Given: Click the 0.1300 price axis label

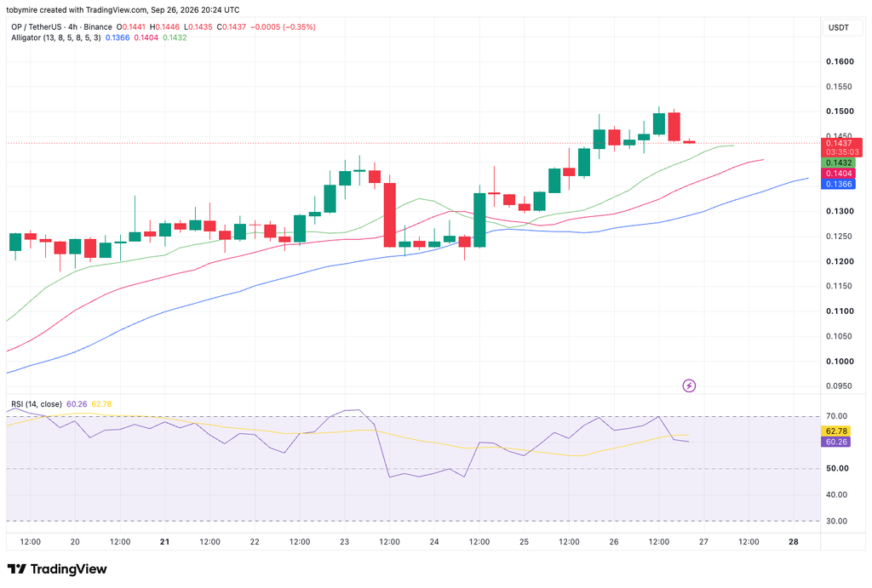Looking at the screenshot, I should click(840, 211).
